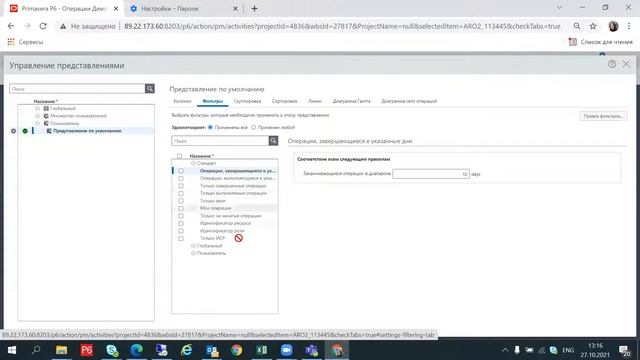Check the Операции, выполняющиеся filter checkbox
The height and width of the screenshot is (360, 640).
[181, 178]
